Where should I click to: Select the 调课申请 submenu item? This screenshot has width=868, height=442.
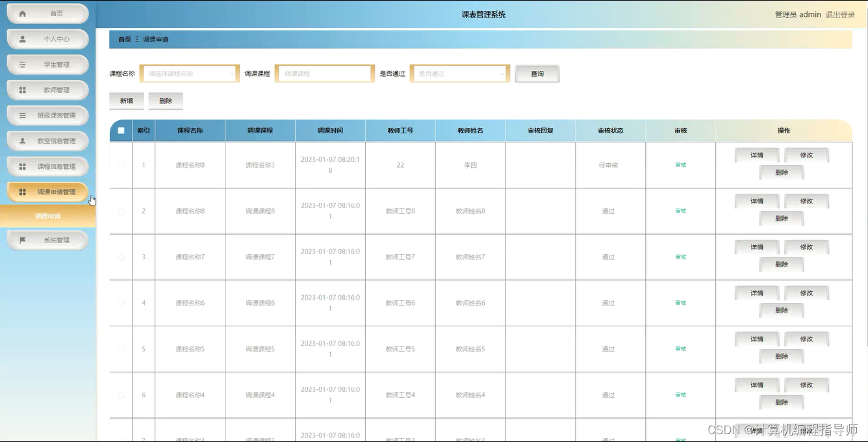click(48, 216)
